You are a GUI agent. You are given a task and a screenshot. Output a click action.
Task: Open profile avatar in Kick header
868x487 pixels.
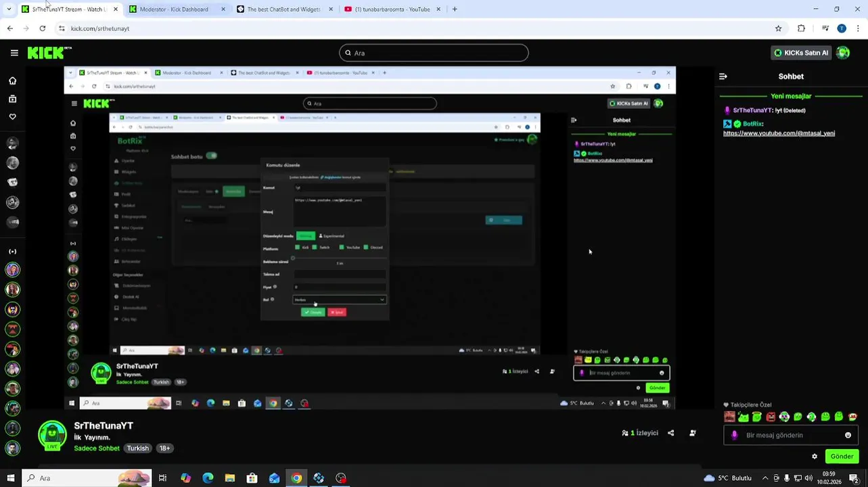(843, 53)
